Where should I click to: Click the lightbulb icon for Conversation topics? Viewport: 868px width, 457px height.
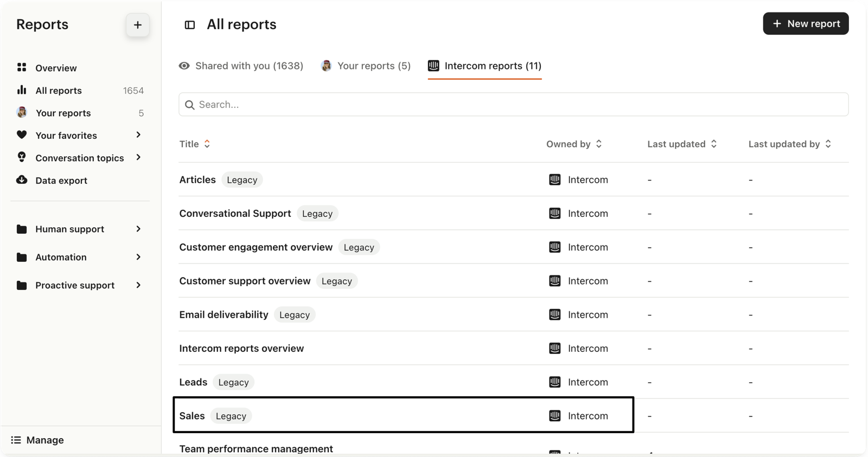(x=22, y=157)
